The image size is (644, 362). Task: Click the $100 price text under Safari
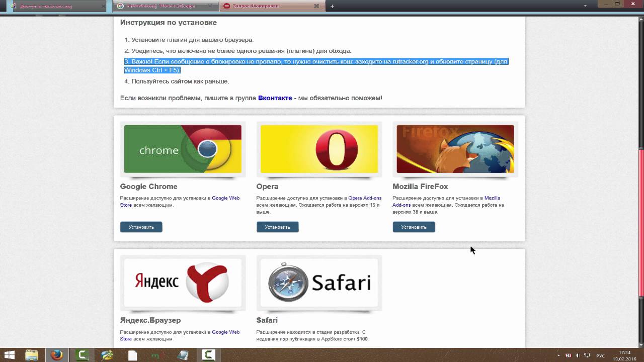pyautogui.click(x=362, y=339)
